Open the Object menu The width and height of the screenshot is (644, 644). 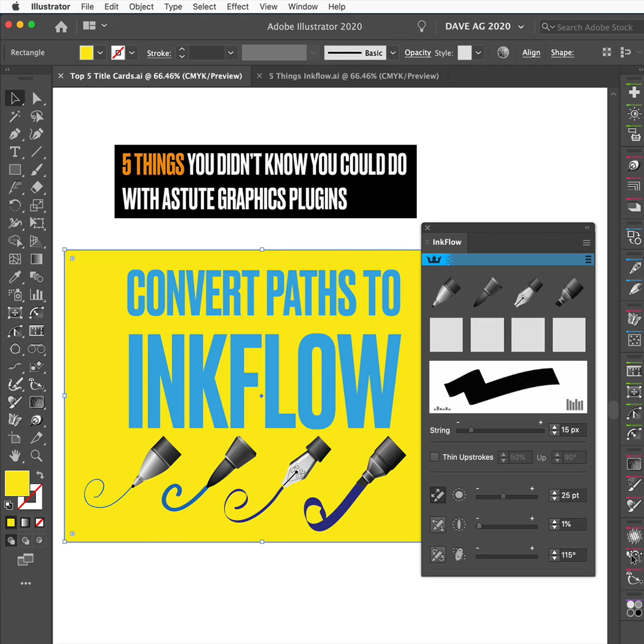click(141, 7)
